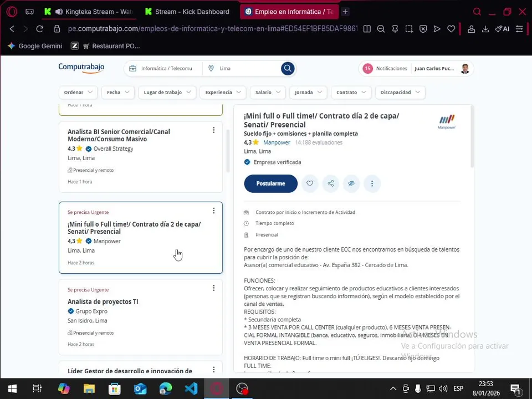This screenshot has height=399, width=532.
Task: Click the job detail panel scrollbar
Action: [472, 136]
